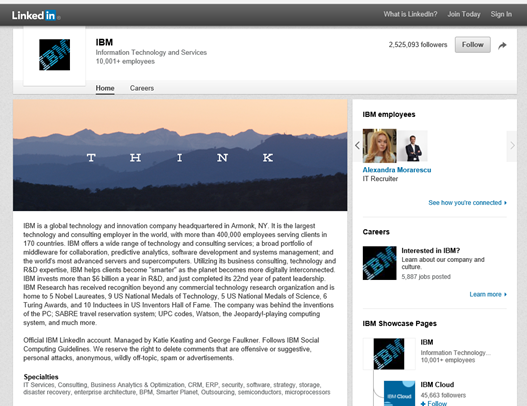Open the IBM logo under Showcase Pages
Image resolution: width=527 pixels, height=406 pixels.
click(389, 354)
